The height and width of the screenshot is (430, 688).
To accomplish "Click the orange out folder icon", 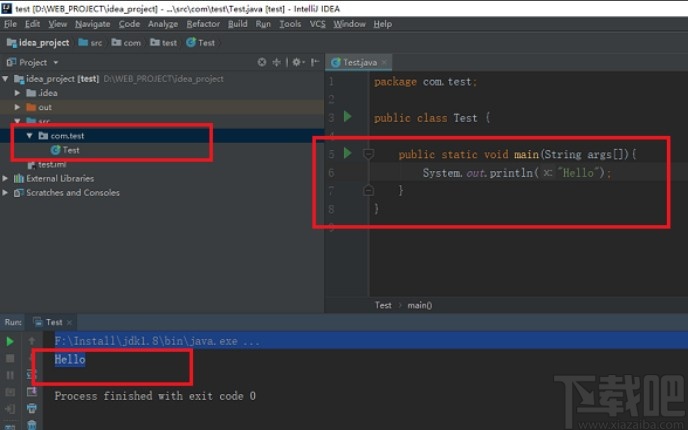I will click(31, 107).
